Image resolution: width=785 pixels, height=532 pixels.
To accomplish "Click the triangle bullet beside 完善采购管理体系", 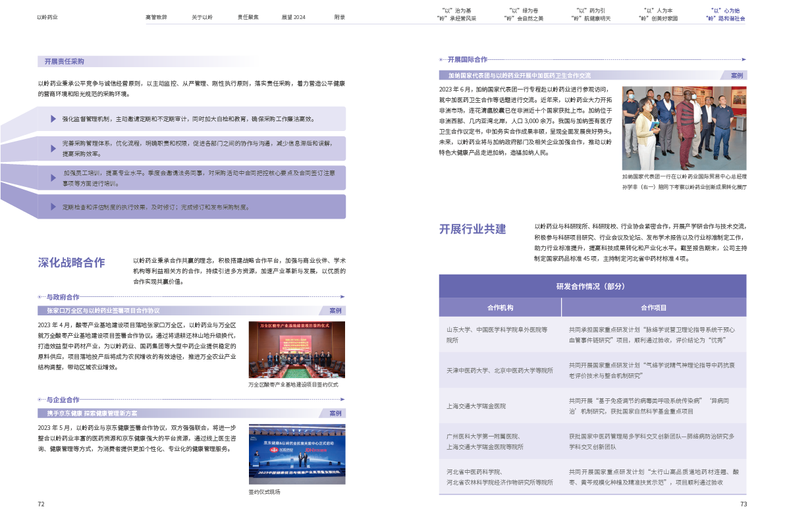I will 53,149.
